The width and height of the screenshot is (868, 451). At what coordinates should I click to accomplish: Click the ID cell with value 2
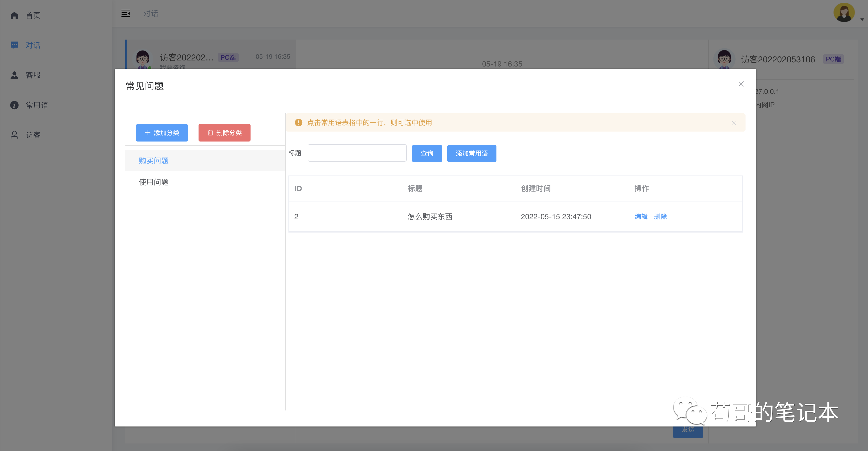tap(296, 217)
